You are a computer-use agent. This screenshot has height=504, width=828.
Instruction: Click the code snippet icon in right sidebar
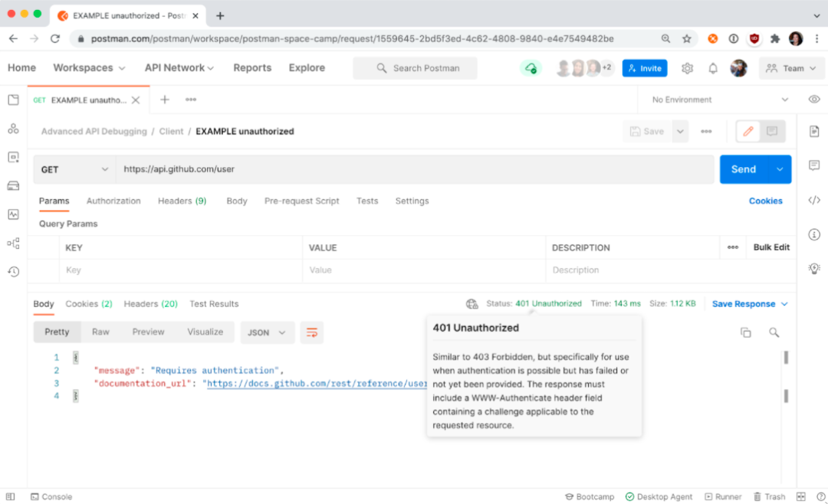(814, 200)
